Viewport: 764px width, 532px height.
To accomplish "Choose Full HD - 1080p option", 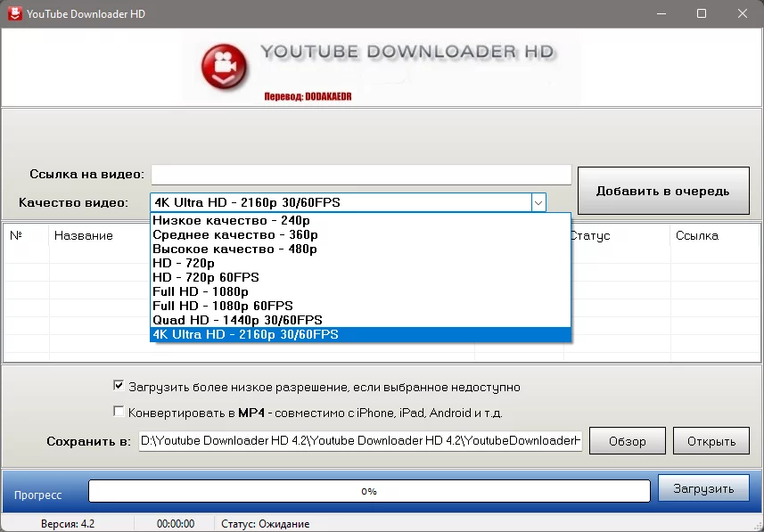I will click(x=360, y=291).
